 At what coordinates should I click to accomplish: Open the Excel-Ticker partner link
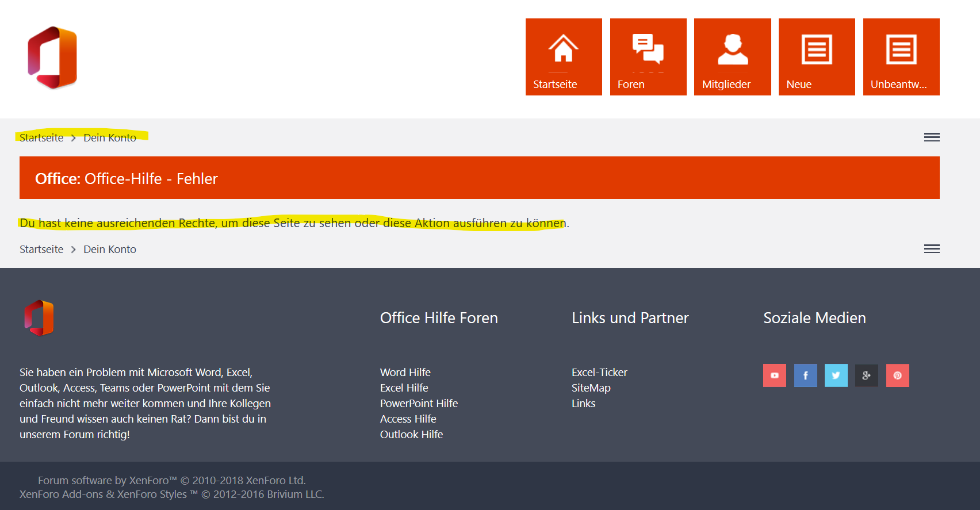click(x=599, y=372)
